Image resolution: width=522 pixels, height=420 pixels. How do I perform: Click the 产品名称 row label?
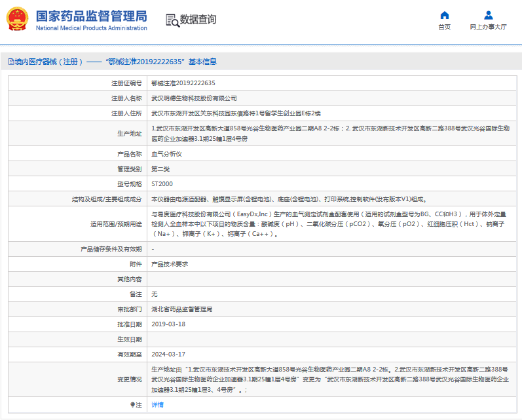point(130,154)
